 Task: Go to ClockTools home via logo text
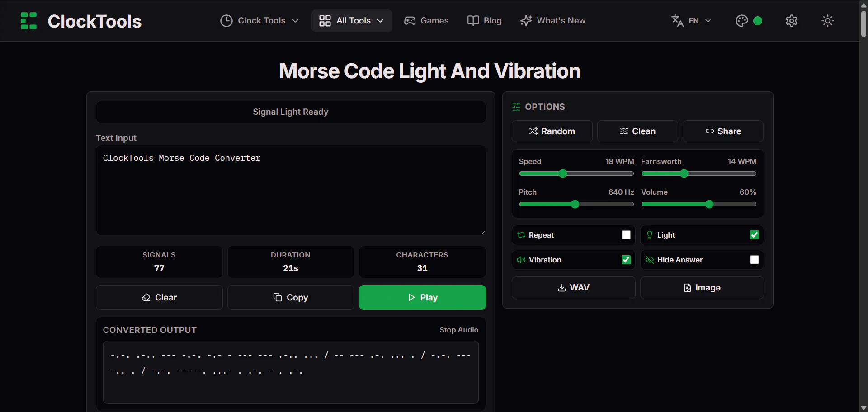point(94,21)
